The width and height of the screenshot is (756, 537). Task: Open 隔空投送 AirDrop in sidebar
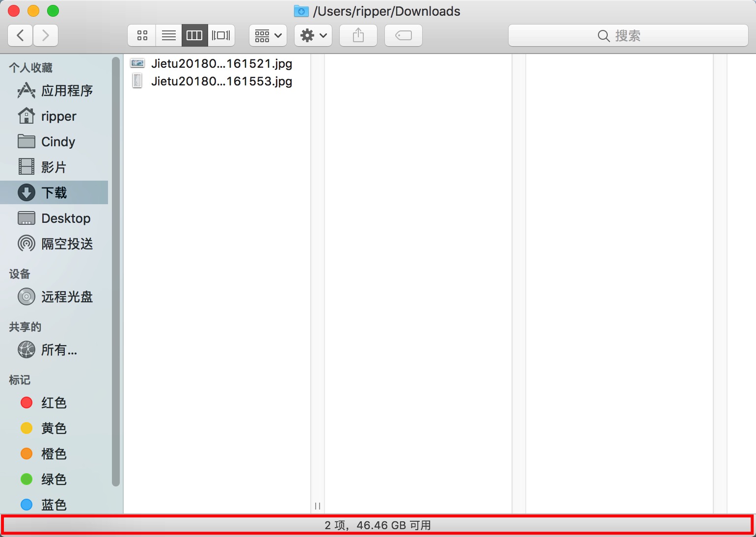point(66,244)
